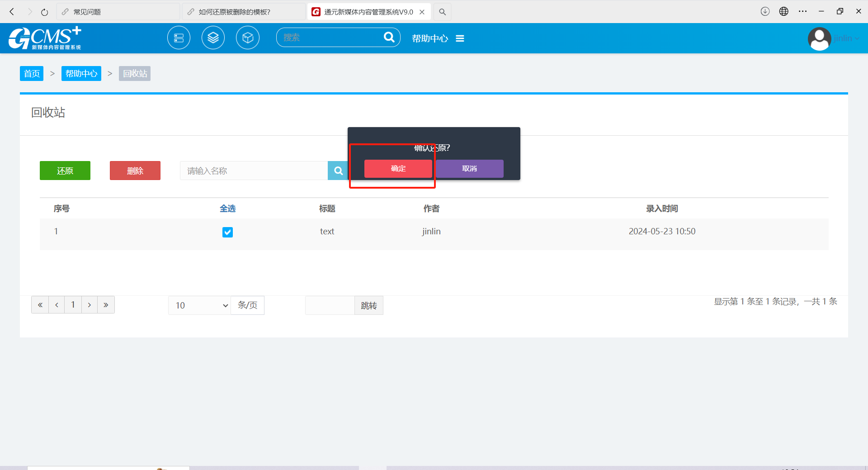Click the server list icon in header
Screen dimensions: 868x470
click(x=179, y=38)
